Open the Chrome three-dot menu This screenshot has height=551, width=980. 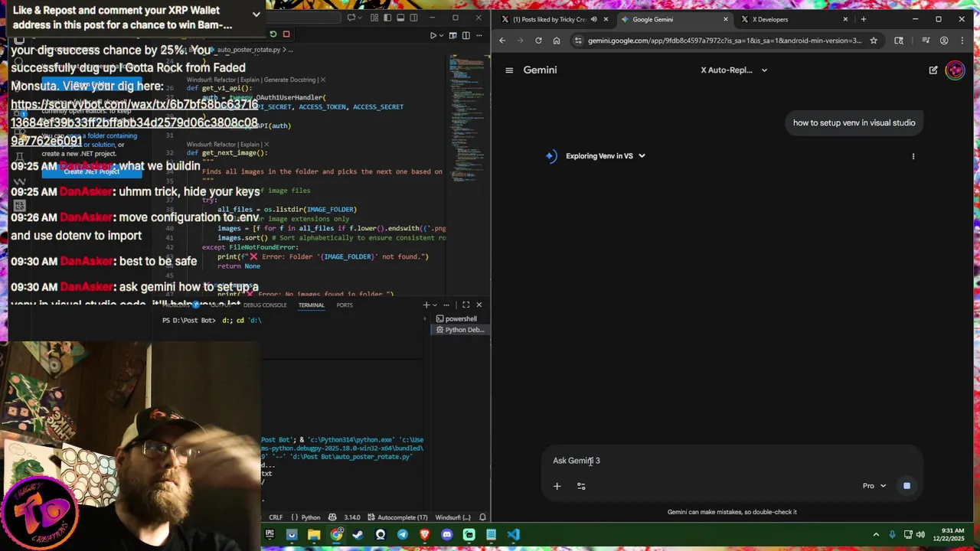click(962, 41)
